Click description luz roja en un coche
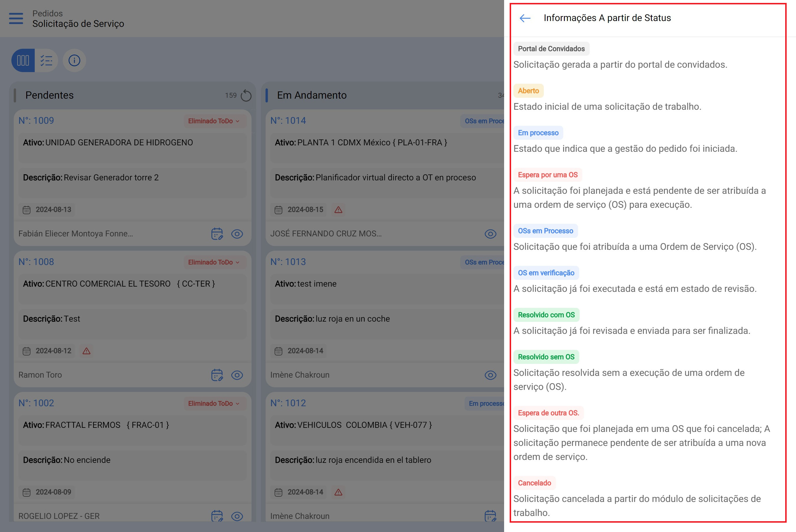Viewport: 796px width, 532px height. [x=353, y=319]
